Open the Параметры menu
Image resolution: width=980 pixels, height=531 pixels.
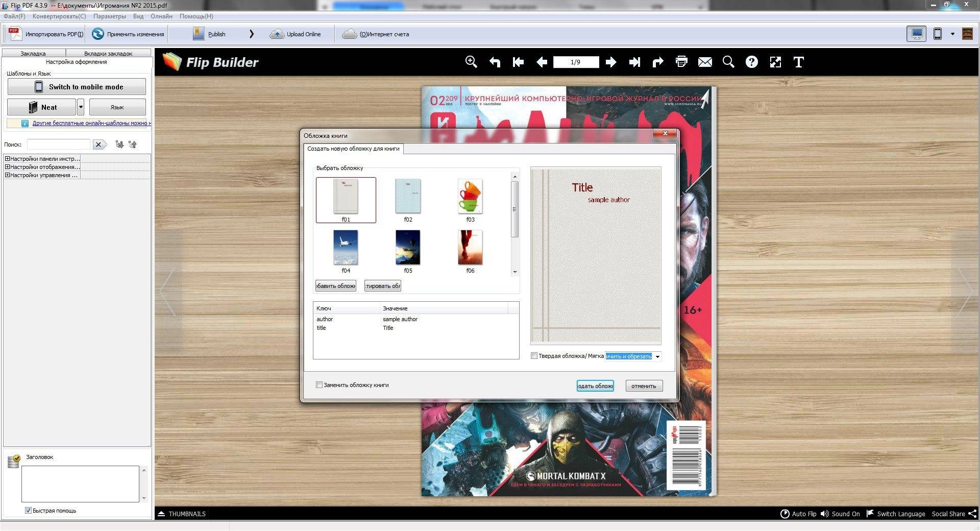(109, 16)
